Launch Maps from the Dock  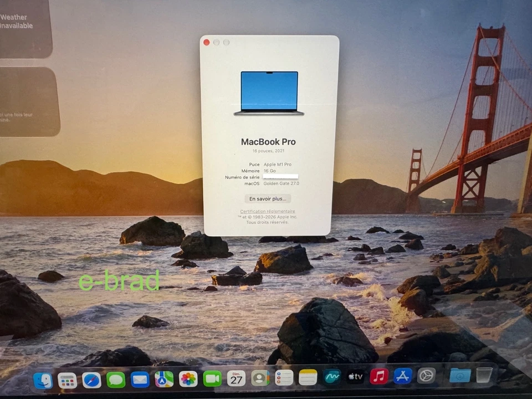click(x=164, y=379)
